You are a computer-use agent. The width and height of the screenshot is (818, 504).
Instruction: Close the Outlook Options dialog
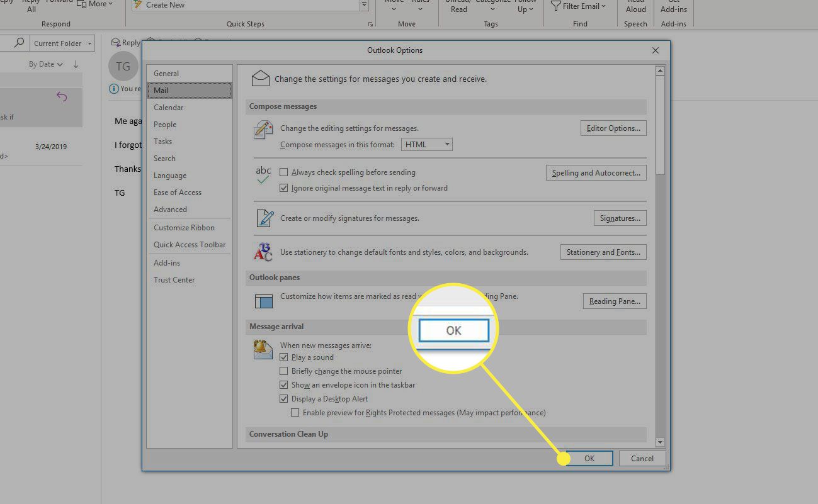click(x=656, y=50)
